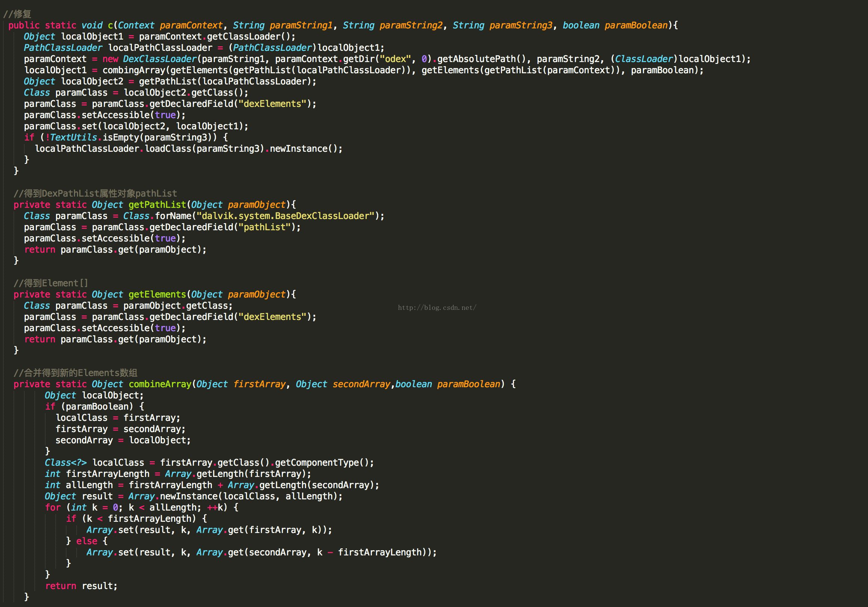This screenshot has height=607, width=868.
Task: Click the TextUtils class name in the if statement
Action: 73,138
